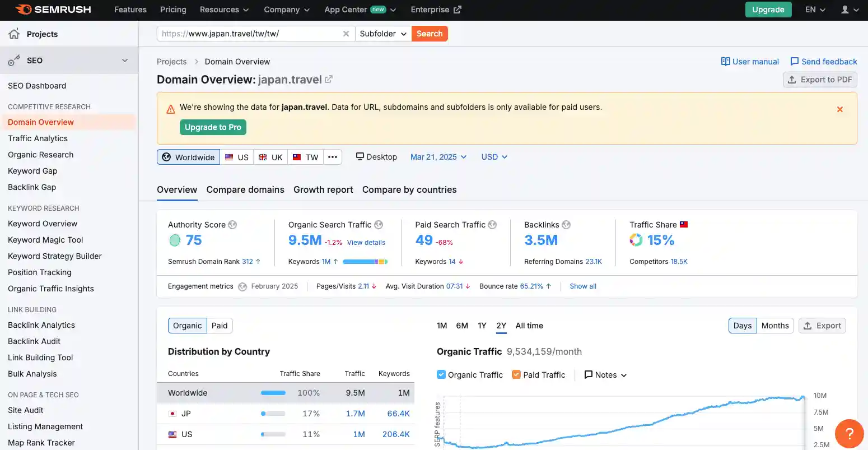The image size is (868, 450).
Task: Switch to Compare domains tab
Action: pos(245,189)
